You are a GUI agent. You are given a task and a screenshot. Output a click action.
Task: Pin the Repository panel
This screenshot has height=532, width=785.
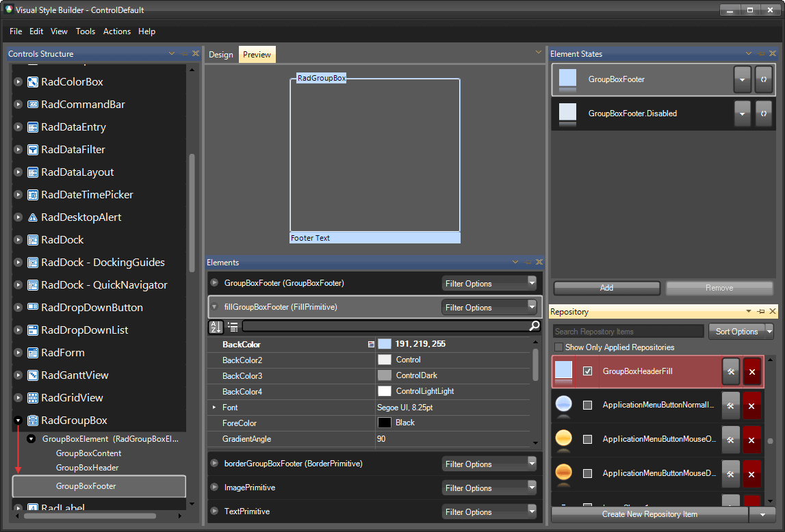pos(760,312)
